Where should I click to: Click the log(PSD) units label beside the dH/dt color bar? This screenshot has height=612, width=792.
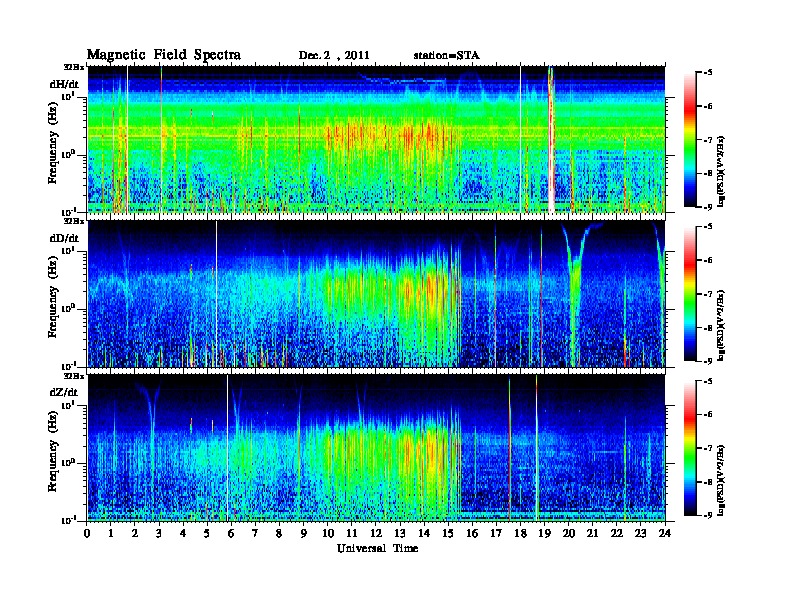pos(722,171)
